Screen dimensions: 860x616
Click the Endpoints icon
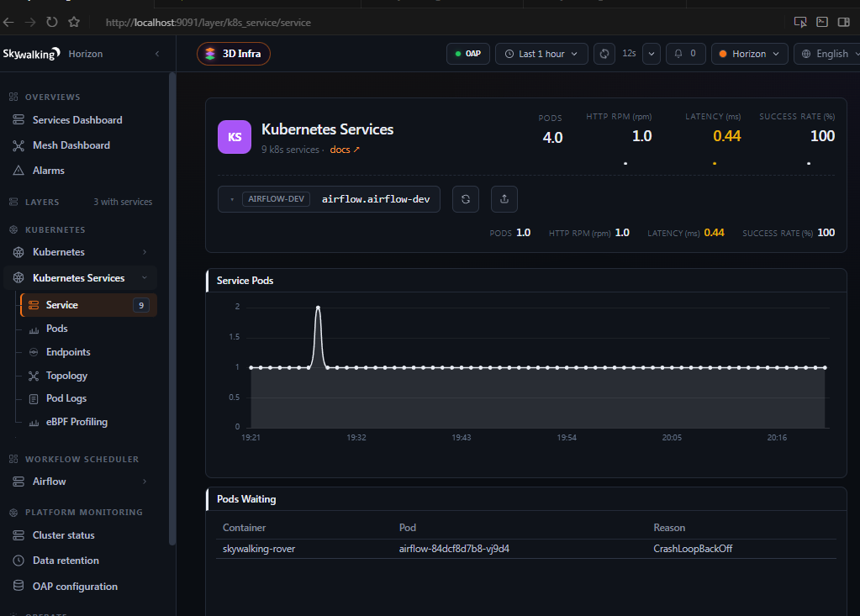click(x=34, y=352)
